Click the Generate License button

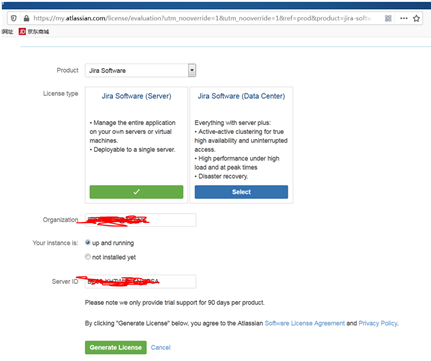[116, 347]
